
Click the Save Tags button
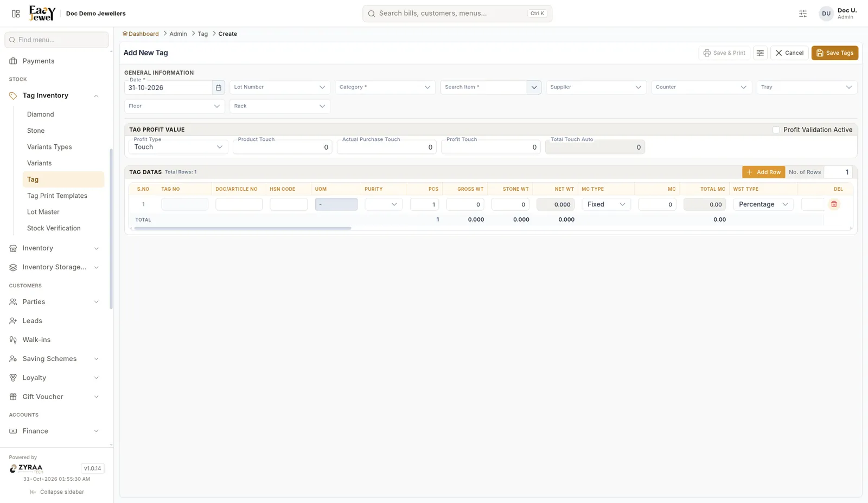click(834, 53)
